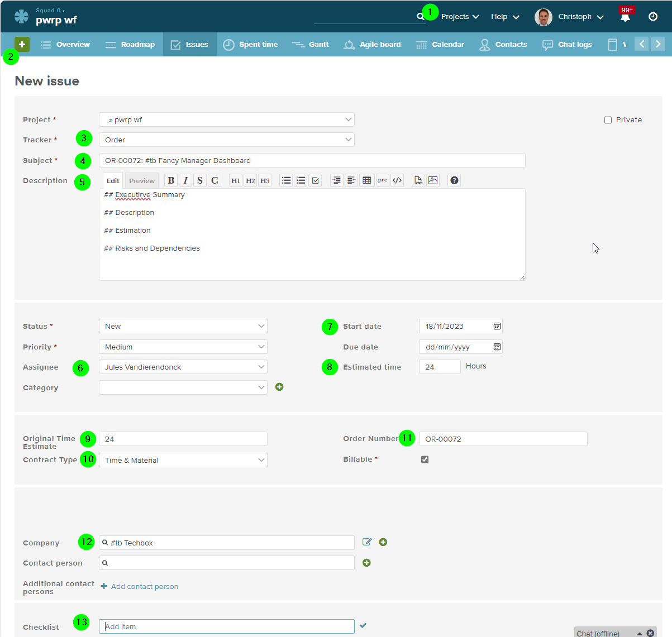Insert numbered list in description
672x637 pixels.
click(x=301, y=180)
